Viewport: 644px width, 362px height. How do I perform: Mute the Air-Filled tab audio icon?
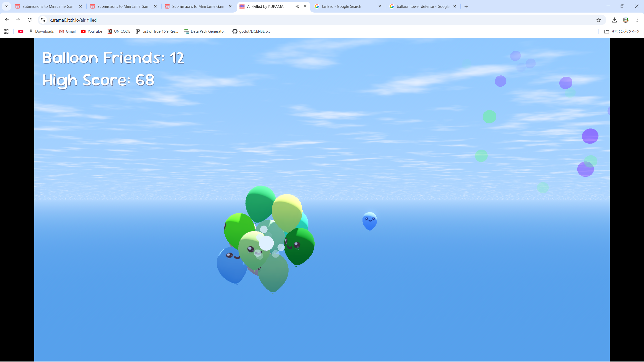tap(297, 6)
